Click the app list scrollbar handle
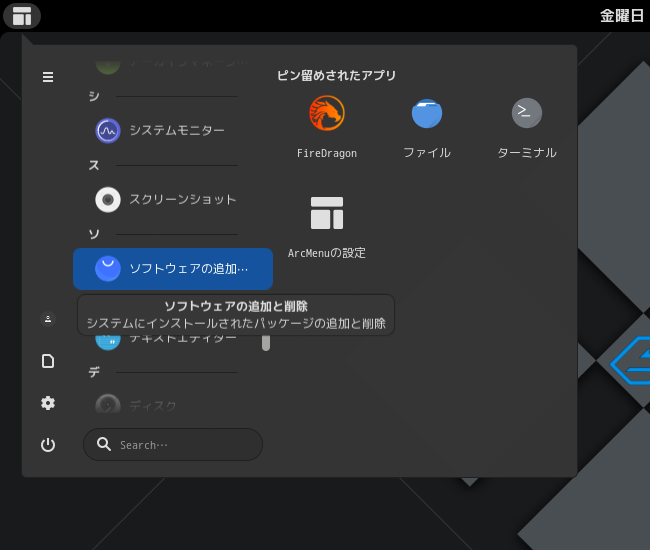The width and height of the screenshot is (650, 550). coord(266,342)
